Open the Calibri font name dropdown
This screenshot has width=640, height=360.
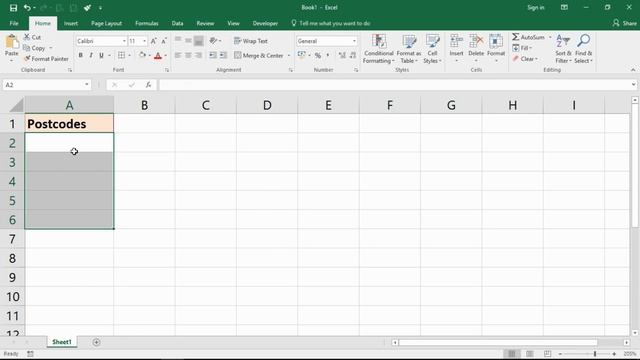(x=124, y=41)
